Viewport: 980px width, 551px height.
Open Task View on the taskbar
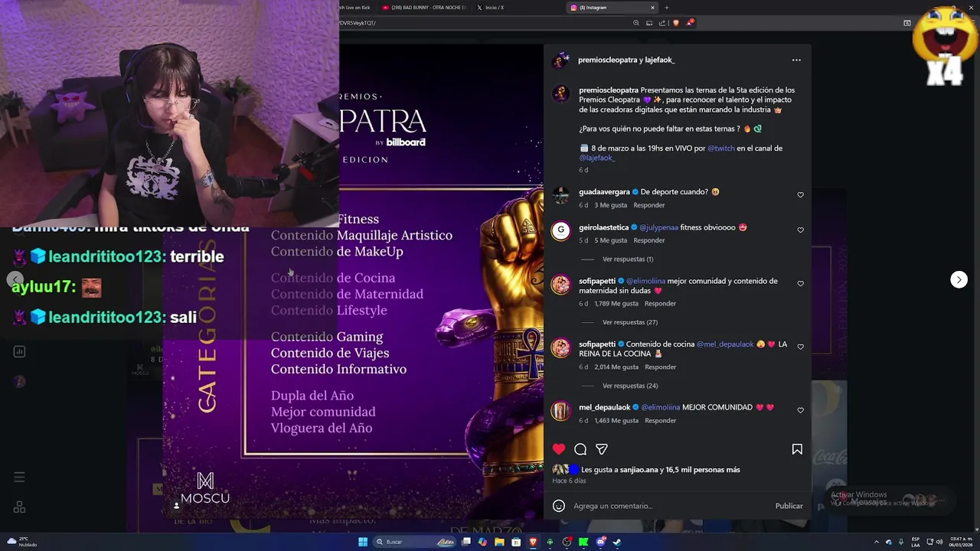pyautogui.click(x=465, y=542)
